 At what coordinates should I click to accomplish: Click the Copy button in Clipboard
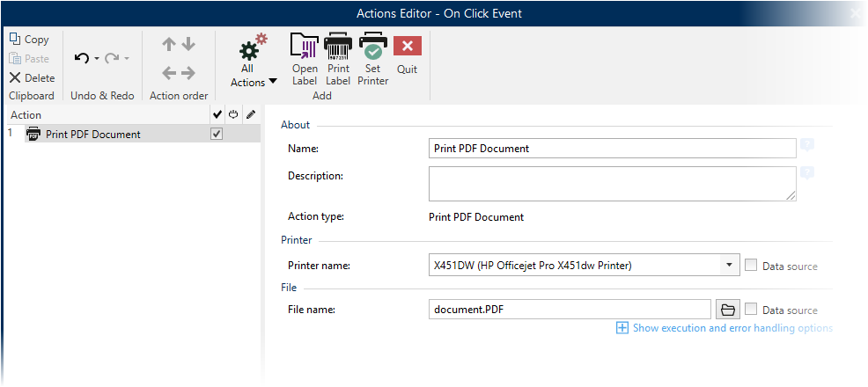coord(30,40)
